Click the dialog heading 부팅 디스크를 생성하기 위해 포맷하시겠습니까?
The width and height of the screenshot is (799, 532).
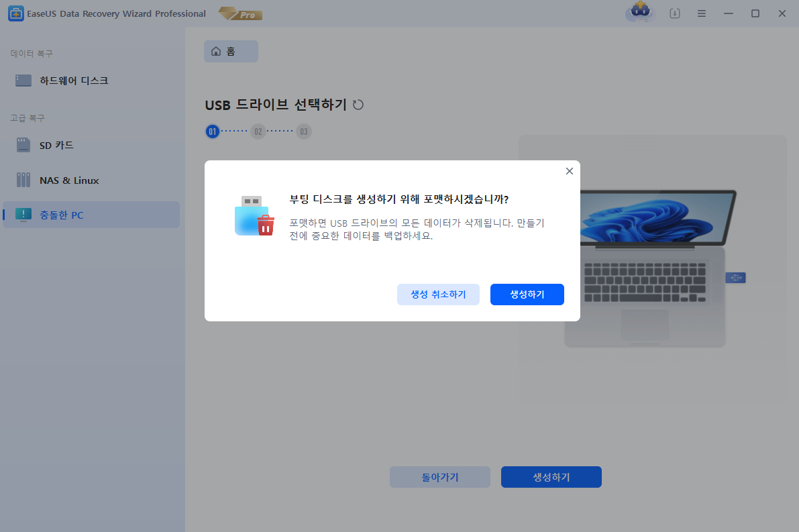(399, 199)
